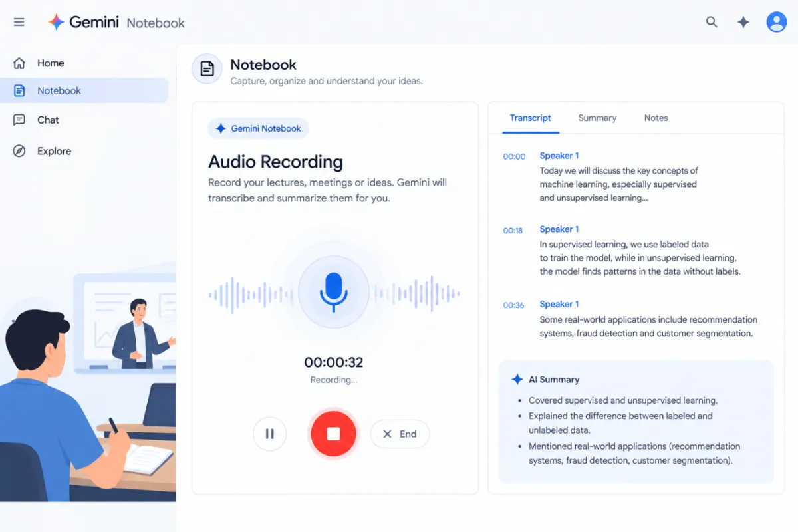Jump to transcript timestamp 00:00
The height and width of the screenshot is (532, 798).
pos(514,157)
